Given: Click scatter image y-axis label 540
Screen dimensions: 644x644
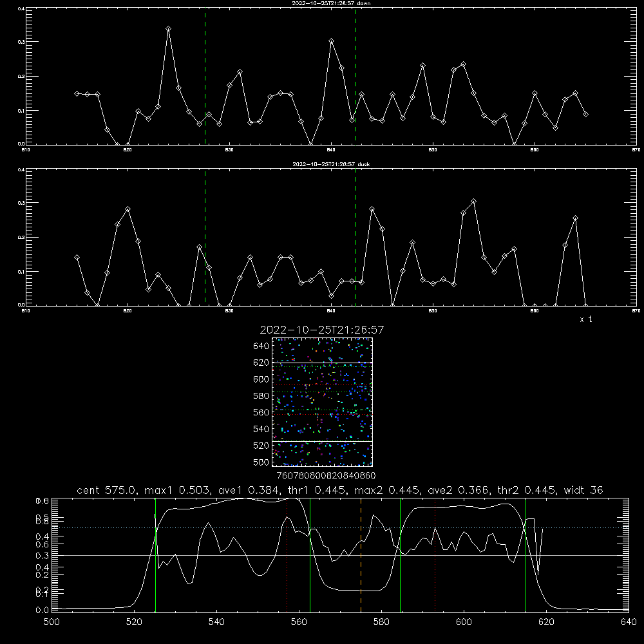Looking at the screenshot, I should click(261, 429).
